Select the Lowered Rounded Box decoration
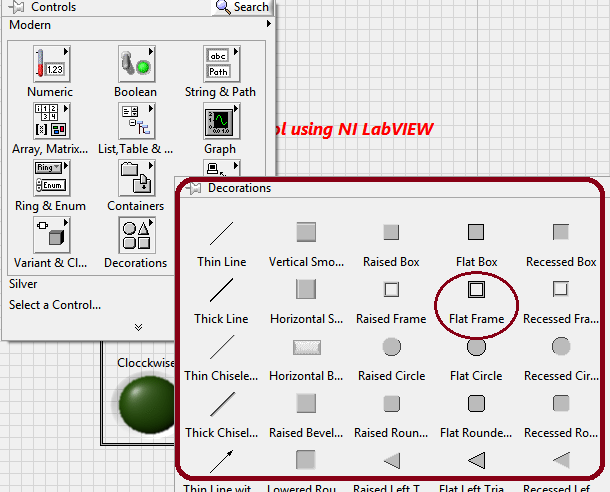Viewport: 610px width, 492px height. tap(305, 460)
